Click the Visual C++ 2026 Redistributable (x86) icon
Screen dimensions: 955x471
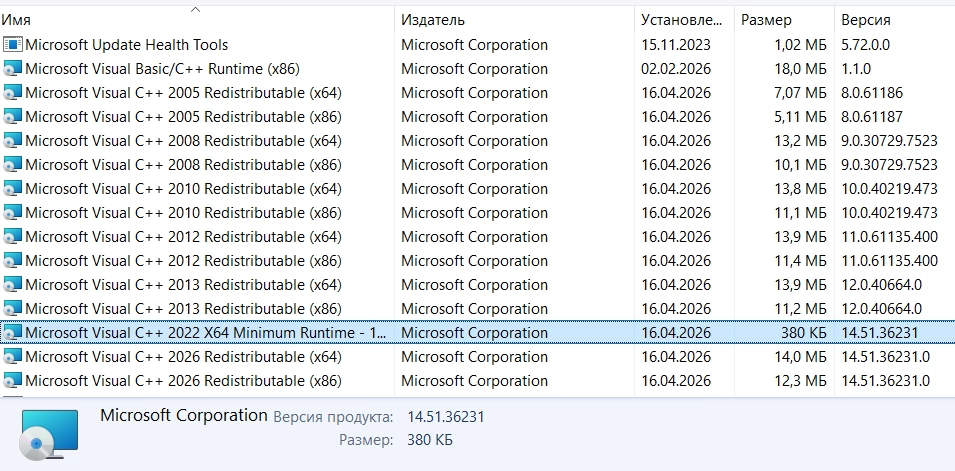click(x=13, y=381)
